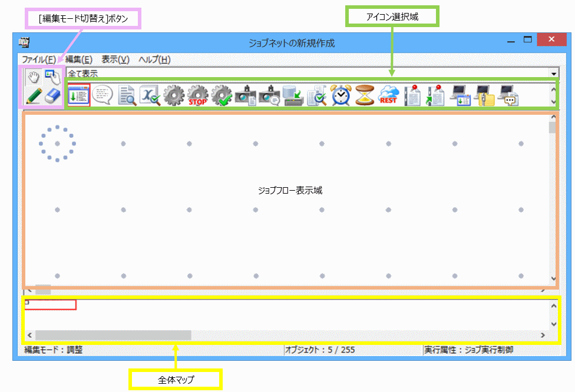The width and height of the screenshot is (575, 392).
Task: Click the icon selection area's down arrow
Action: click(x=554, y=102)
